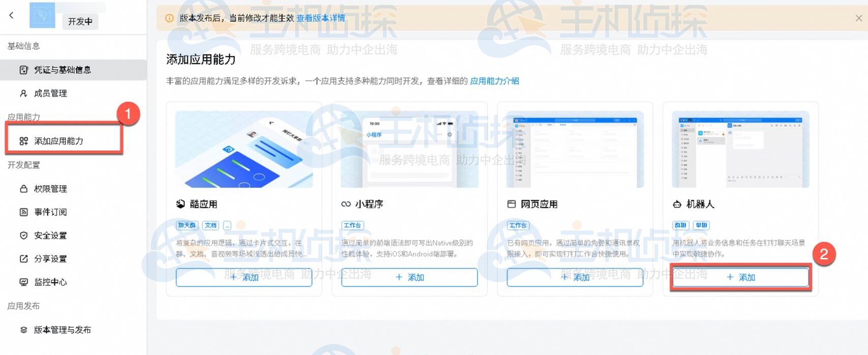This screenshot has width=868, height=355.
Task: Click the 文档 tag on 酷应用
Action: tap(211, 225)
